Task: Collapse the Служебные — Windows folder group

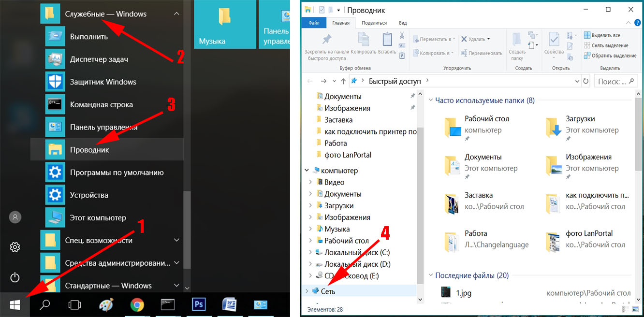Action: point(176,14)
